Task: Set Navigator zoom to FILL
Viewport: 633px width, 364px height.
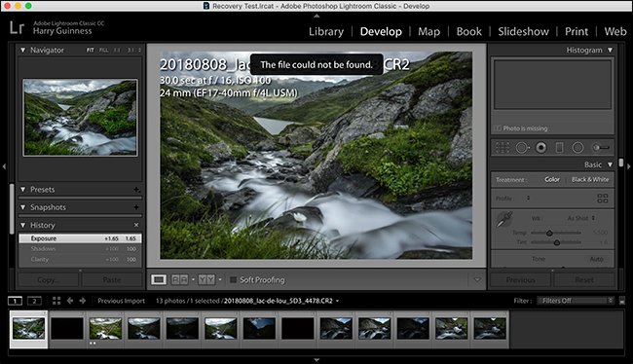Action: click(x=104, y=50)
